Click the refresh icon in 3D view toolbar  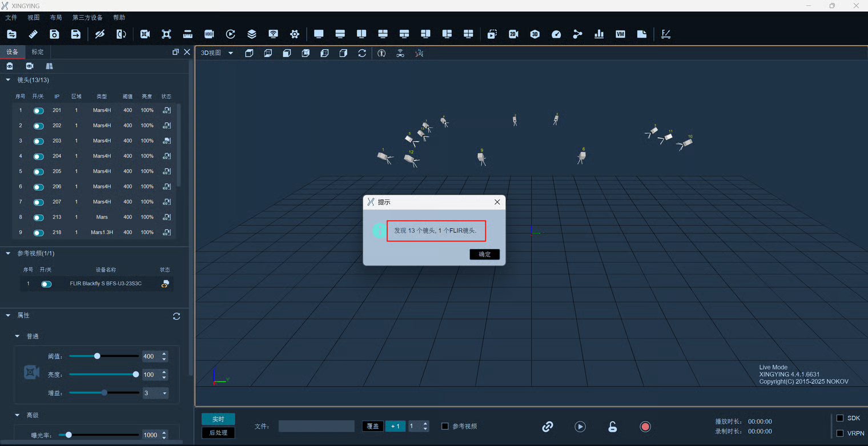[x=362, y=53]
